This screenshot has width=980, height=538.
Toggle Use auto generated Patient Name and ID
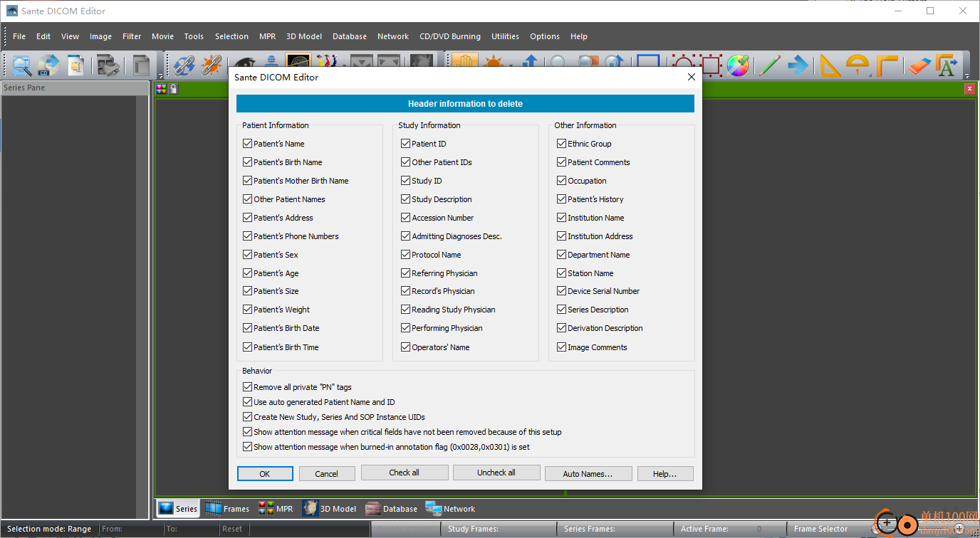(x=248, y=402)
